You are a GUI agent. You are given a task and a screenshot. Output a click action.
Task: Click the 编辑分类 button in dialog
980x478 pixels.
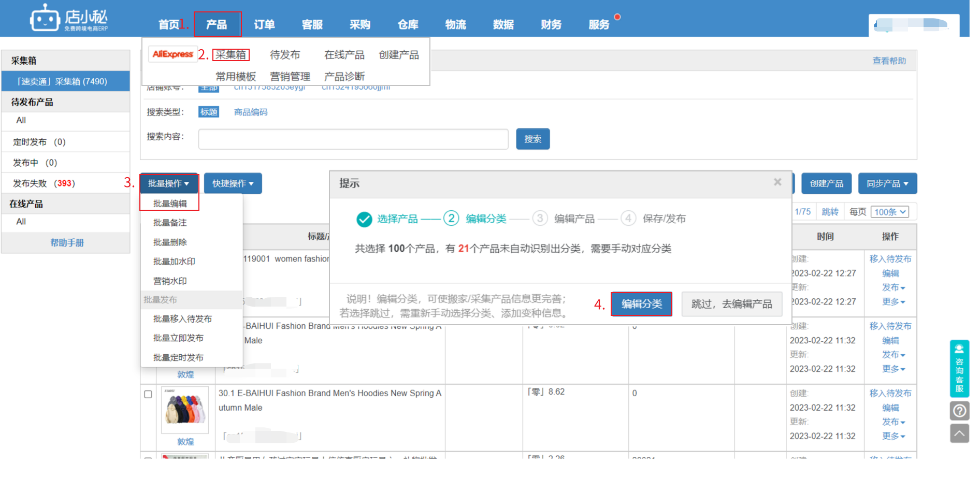click(x=642, y=304)
